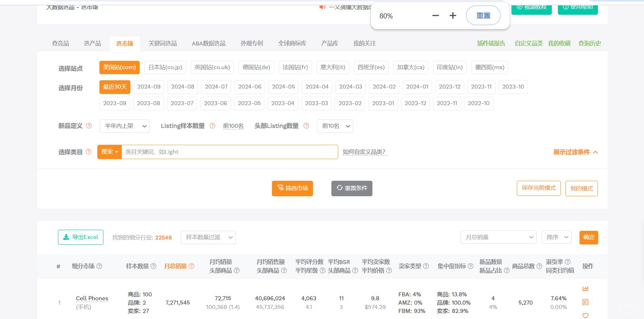
Task: Select month 2023-12
Action: click(450, 87)
